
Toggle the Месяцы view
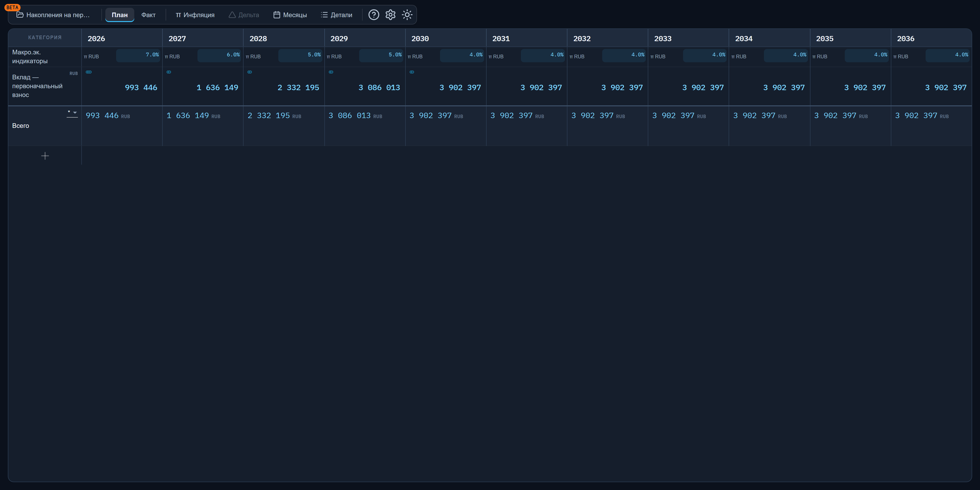click(290, 15)
